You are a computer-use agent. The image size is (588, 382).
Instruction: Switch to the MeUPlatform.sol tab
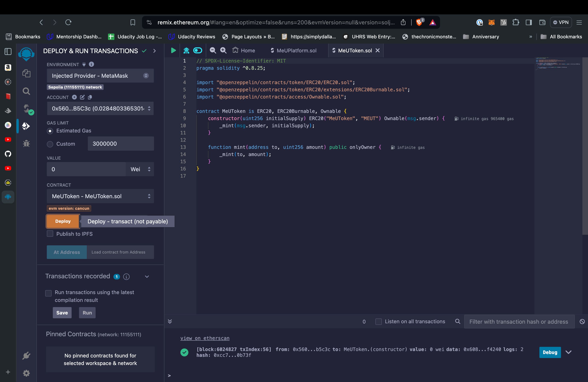click(296, 50)
